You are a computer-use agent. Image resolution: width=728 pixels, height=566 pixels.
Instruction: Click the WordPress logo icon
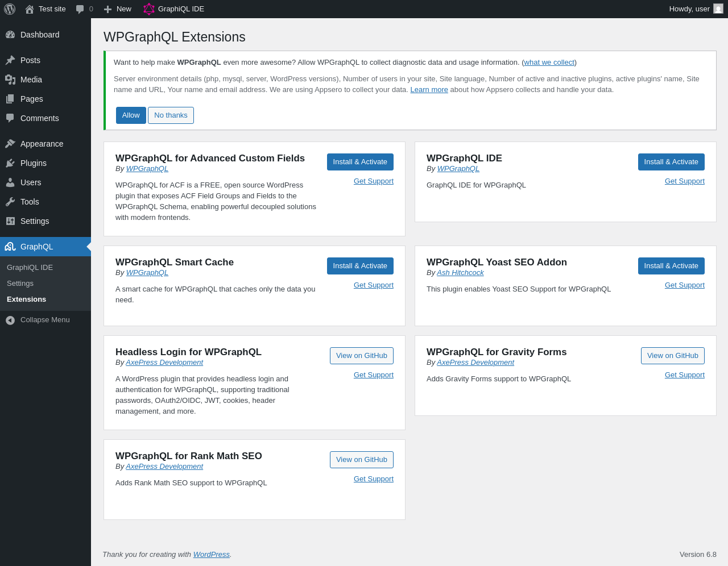[10, 9]
